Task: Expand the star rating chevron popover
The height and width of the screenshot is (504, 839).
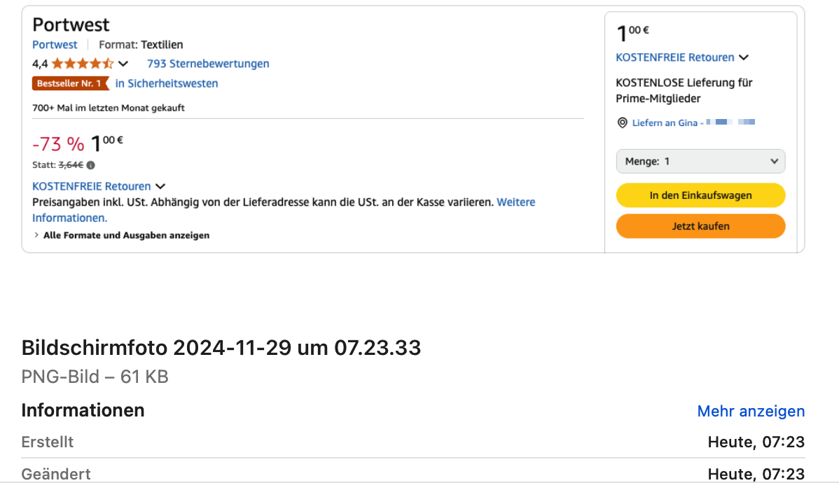Action: click(x=123, y=64)
